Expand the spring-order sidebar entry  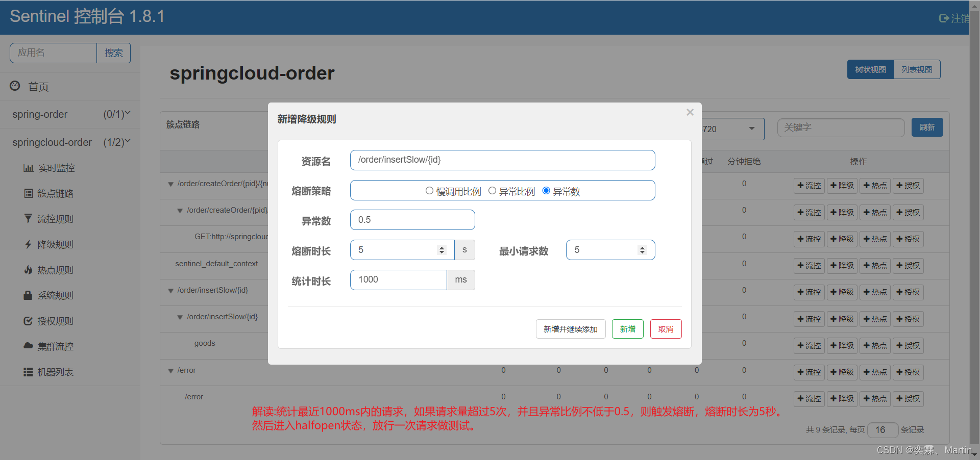coord(128,113)
